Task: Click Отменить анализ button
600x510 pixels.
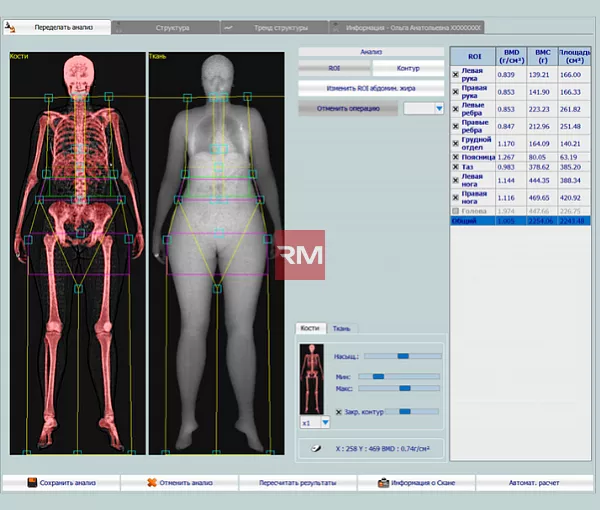Action: (x=179, y=483)
